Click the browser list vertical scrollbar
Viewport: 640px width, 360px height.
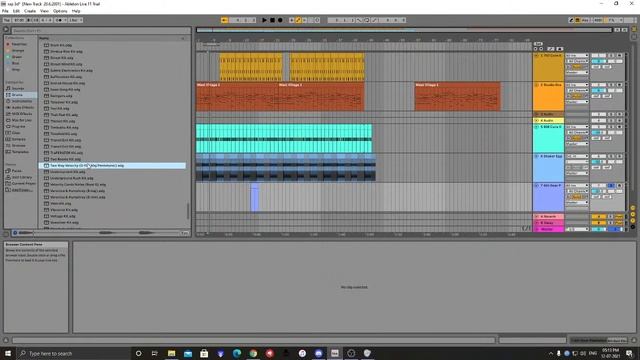[188, 211]
